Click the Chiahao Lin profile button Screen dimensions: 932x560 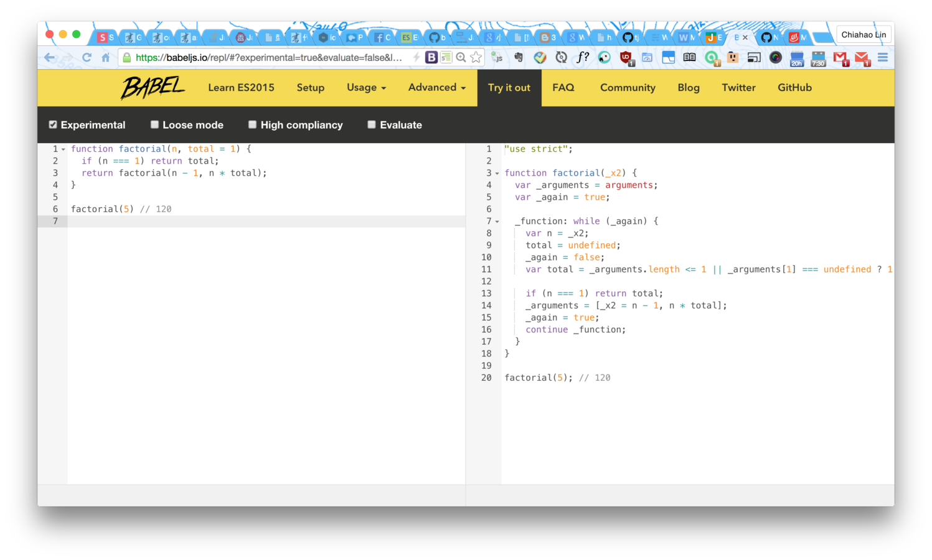(864, 35)
